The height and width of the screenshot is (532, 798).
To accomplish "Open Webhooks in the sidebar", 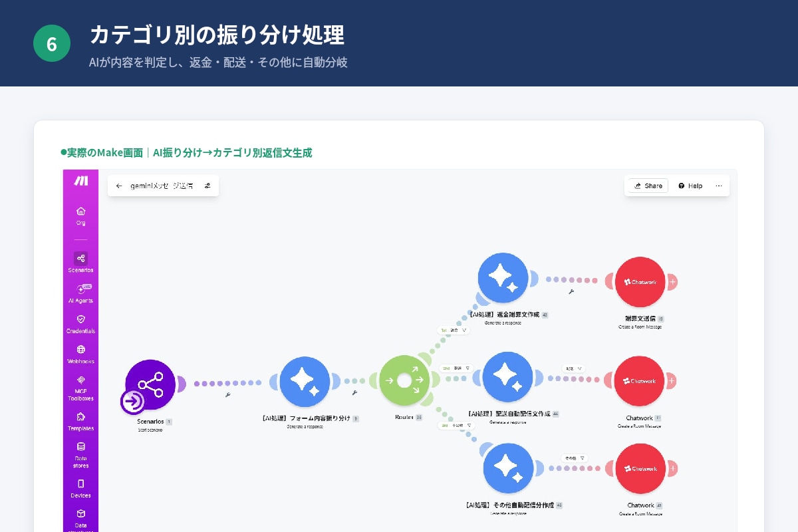I will tap(80, 354).
